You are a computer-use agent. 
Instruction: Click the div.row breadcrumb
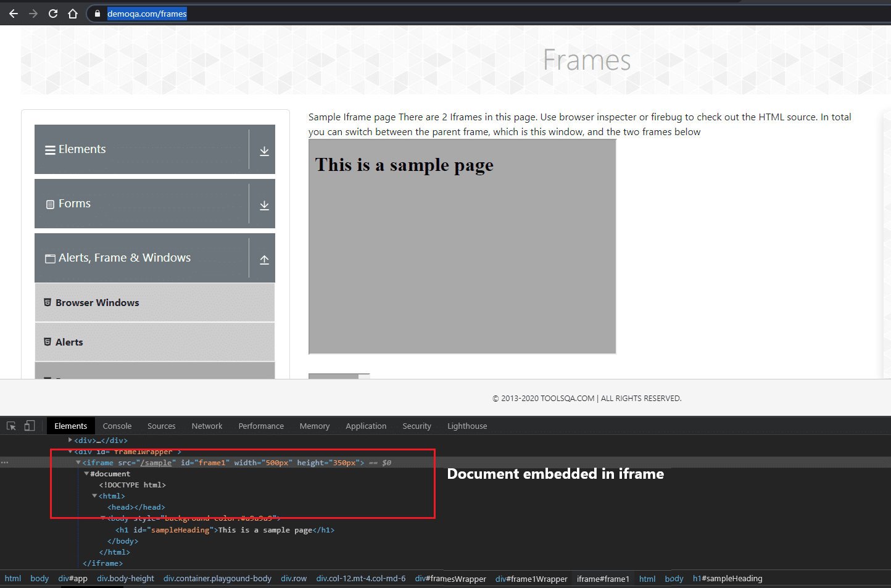(x=294, y=578)
